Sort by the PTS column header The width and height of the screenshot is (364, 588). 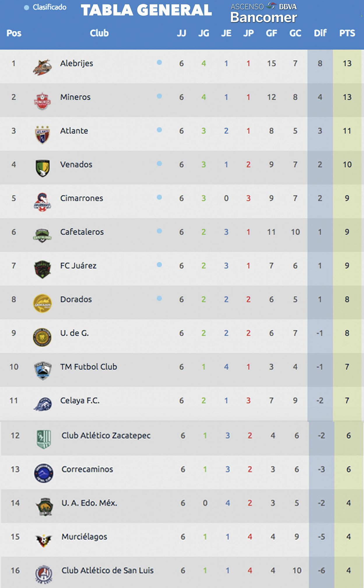[x=347, y=33]
